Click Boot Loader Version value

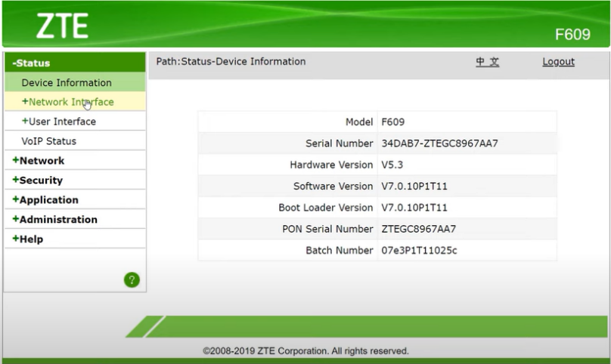[x=414, y=208]
